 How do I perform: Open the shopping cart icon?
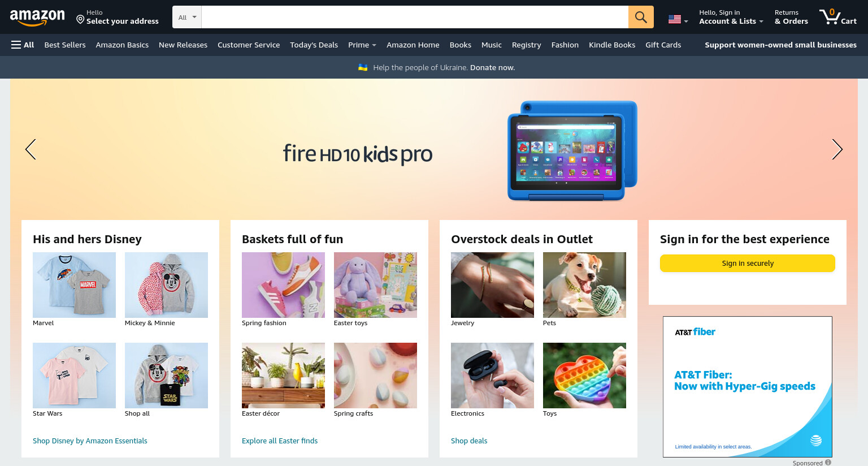[x=838, y=17]
